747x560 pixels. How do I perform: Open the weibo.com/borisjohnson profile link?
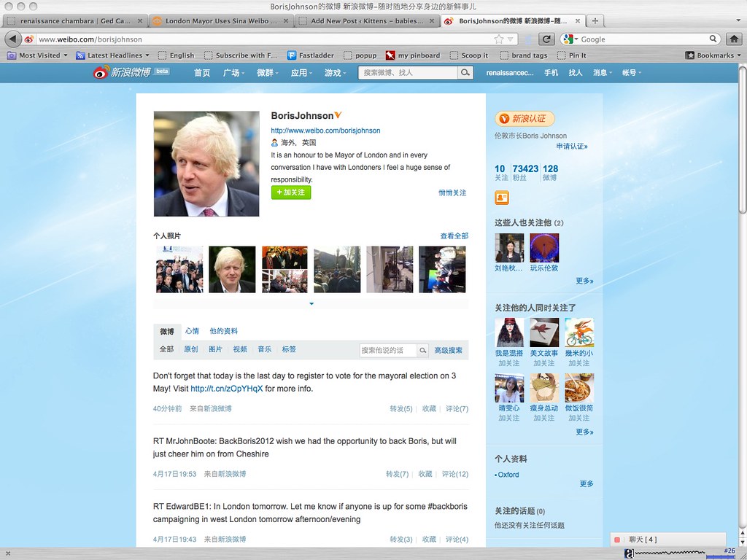point(325,131)
